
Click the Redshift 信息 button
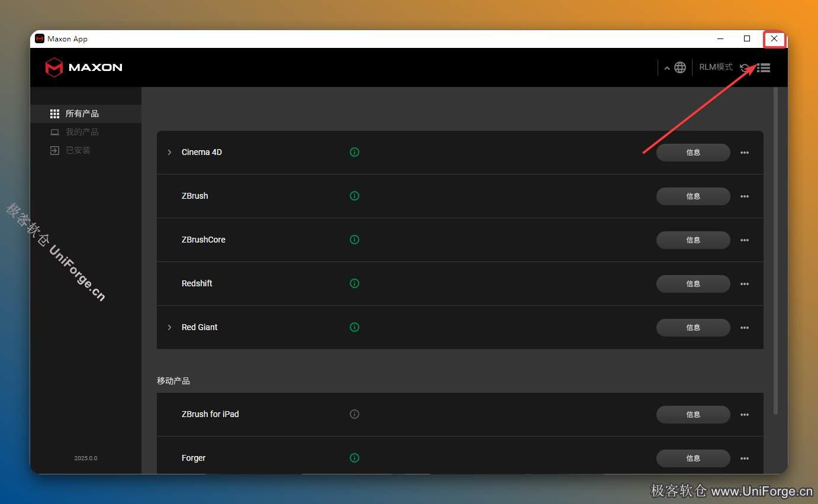click(693, 284)
